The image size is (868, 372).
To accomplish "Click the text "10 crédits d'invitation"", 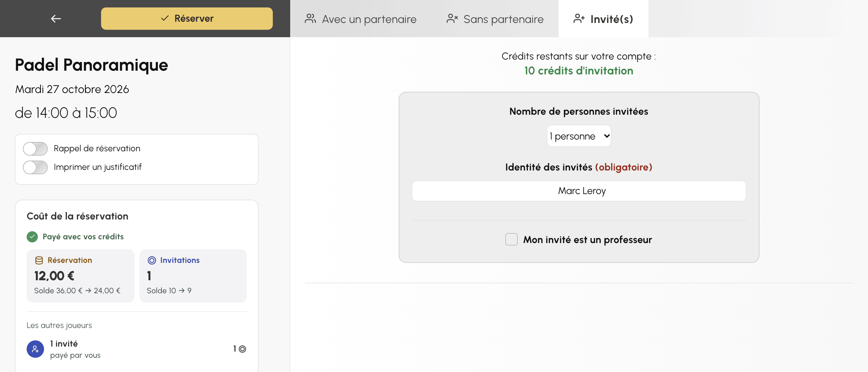I will pos(578,70).
